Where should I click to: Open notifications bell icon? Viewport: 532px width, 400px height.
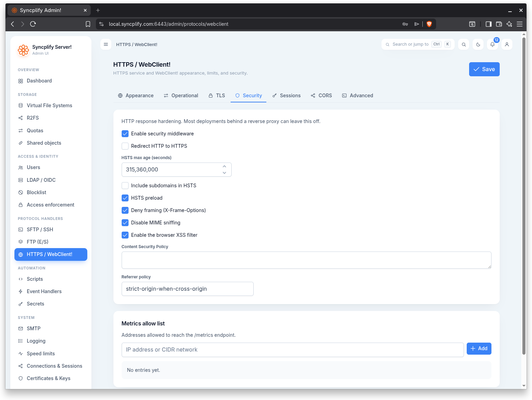coord(492,44)
